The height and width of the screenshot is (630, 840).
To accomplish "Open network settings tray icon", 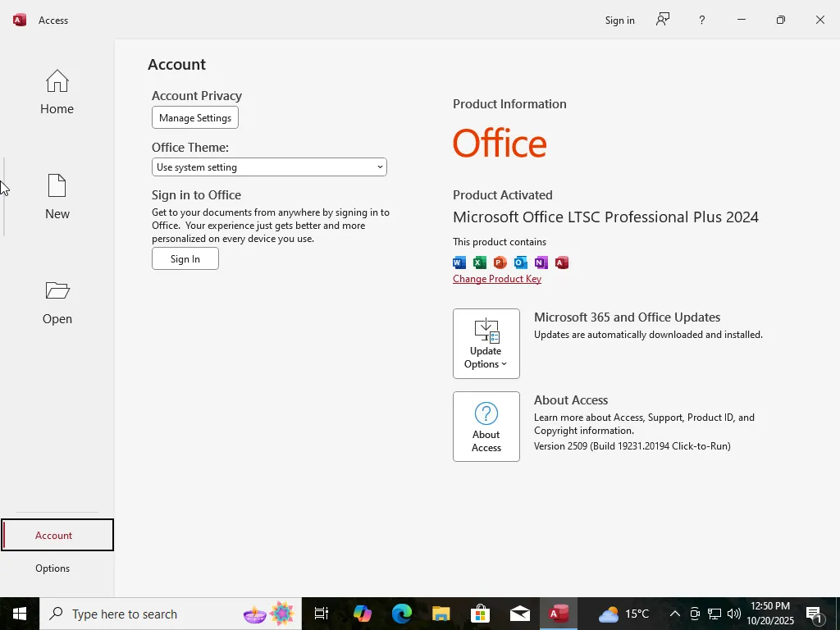I will pyautogui.click(x=714, y=614).
